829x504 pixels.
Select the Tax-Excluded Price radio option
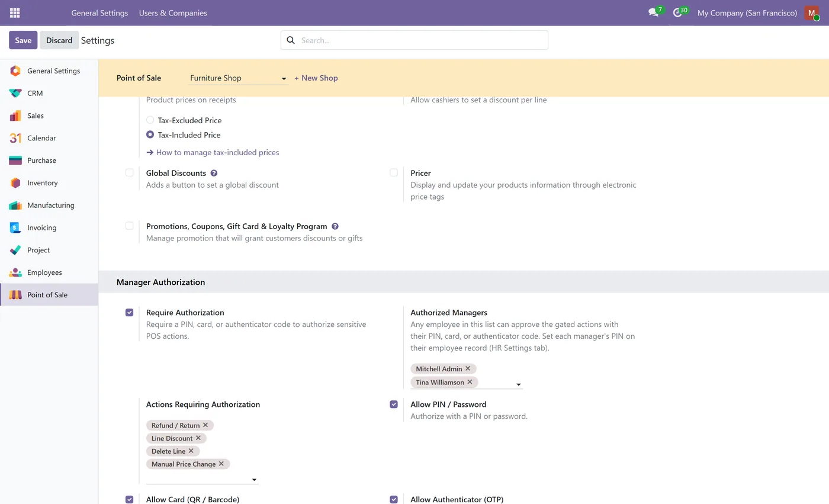point(150,120)
